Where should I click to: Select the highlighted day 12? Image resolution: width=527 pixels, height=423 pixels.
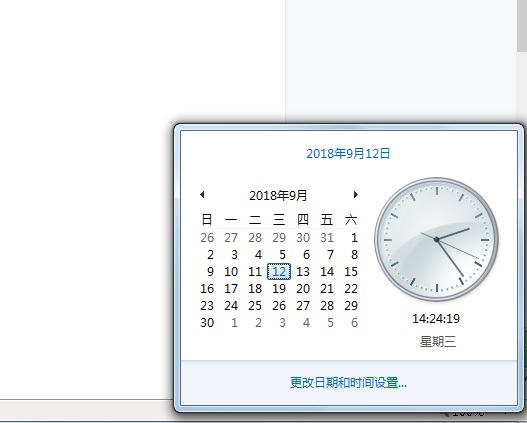[x=279, y=271]
